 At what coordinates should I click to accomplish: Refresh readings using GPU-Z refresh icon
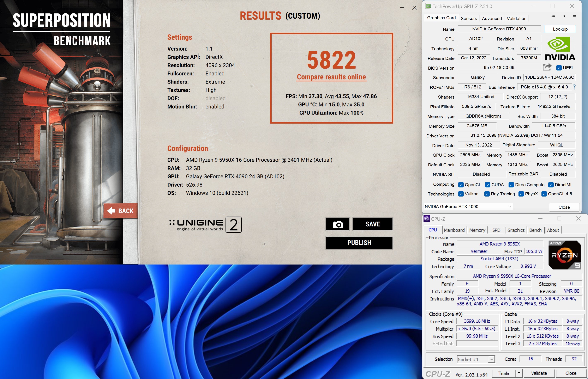[564, 16]
